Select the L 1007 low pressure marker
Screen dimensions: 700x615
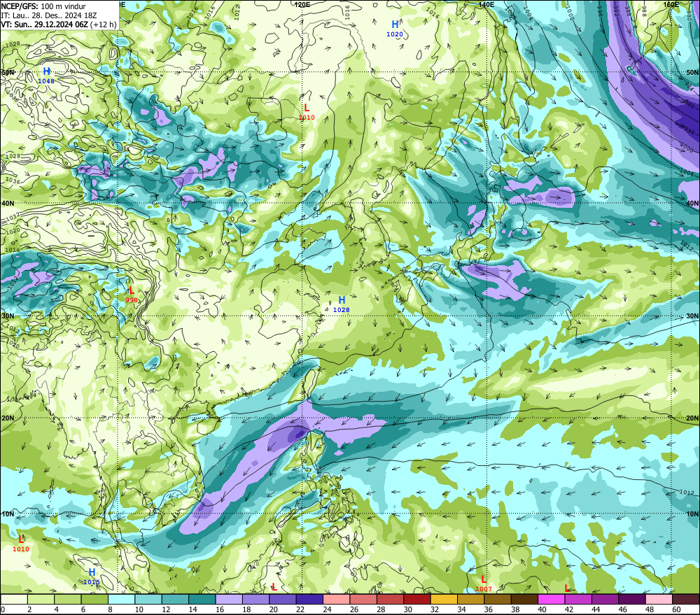[x=484, y=584]
